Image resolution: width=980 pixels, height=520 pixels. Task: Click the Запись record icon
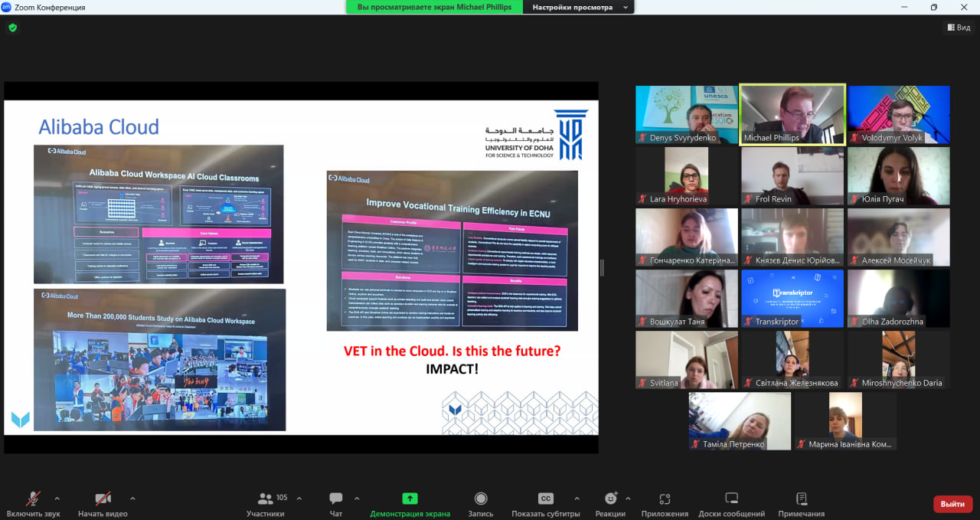pos(480,499)
